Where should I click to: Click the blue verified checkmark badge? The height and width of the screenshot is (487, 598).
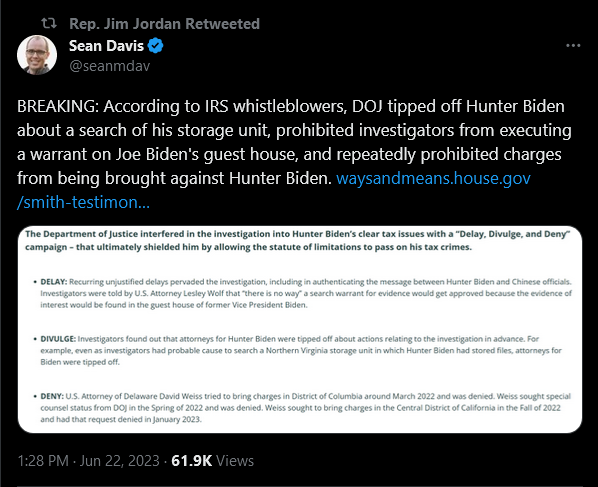155,46
